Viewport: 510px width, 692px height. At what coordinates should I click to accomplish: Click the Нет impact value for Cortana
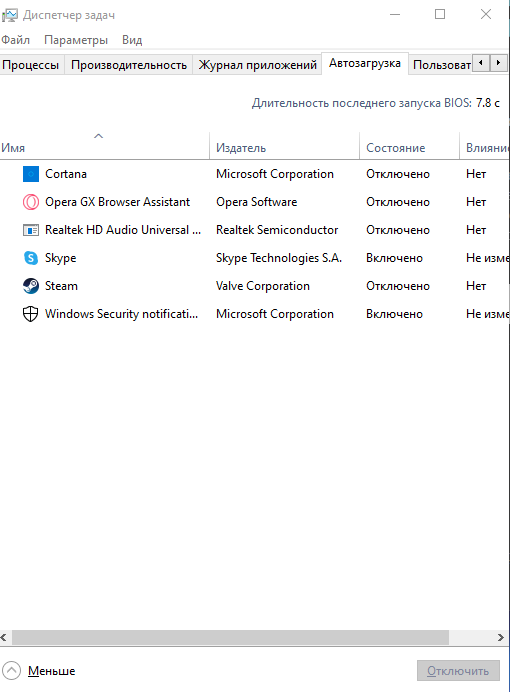(476, 174)
